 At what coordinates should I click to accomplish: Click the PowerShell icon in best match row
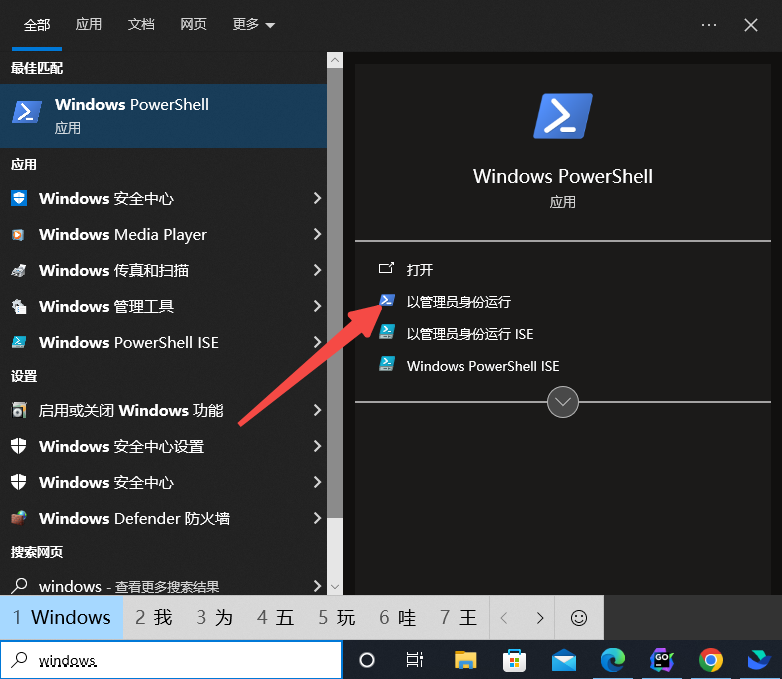pyautogui.click(x=26, y=112)
